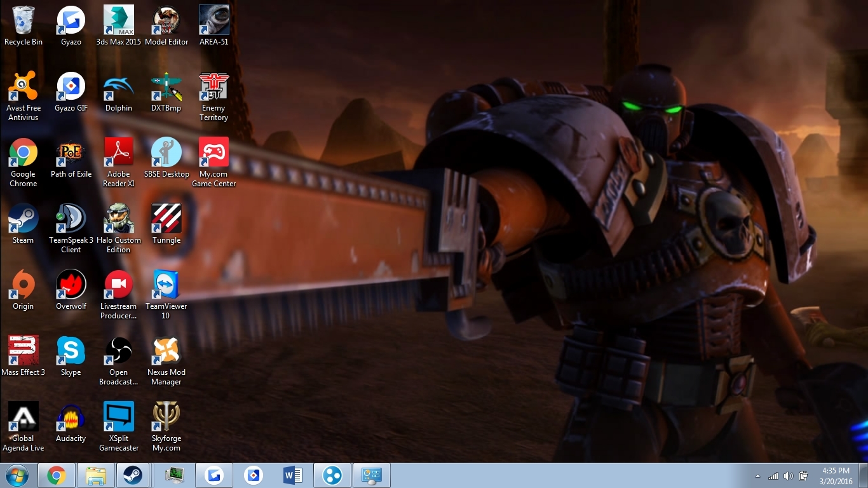Select the Halo Custom Edition shortcut
The image size is (868, 488).
coord(119,229)
